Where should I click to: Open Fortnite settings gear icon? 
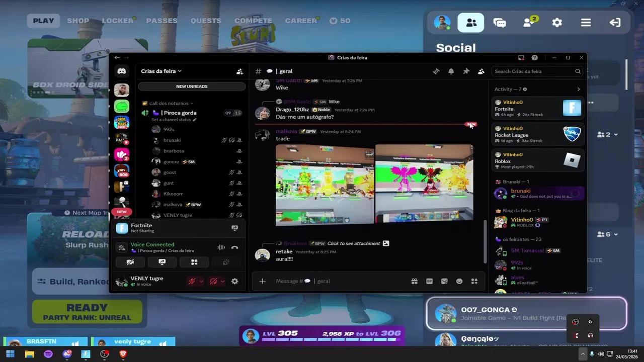click(x=557, y=23)
